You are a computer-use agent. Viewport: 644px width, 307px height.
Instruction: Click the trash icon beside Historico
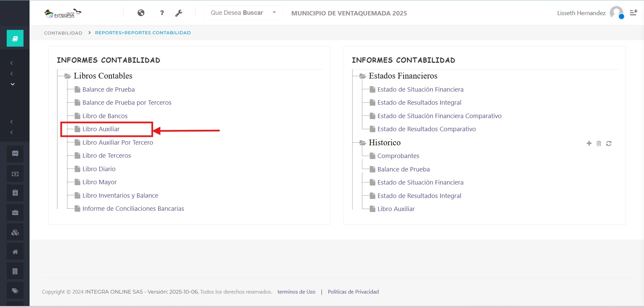point(599,144)
